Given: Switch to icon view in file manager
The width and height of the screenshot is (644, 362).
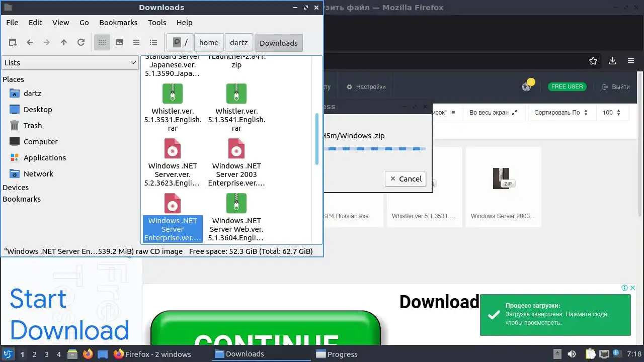Looking at the screenshot, I should click(x=102, y=43).
